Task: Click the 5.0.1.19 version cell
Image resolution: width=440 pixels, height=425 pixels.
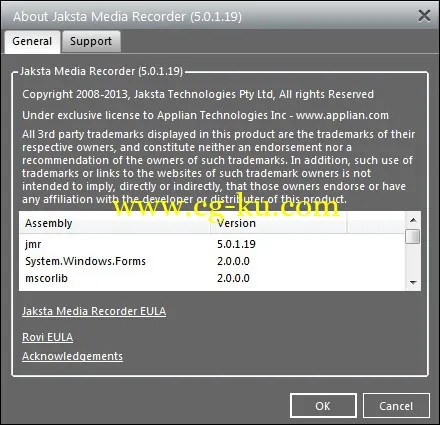Action: 236,244
